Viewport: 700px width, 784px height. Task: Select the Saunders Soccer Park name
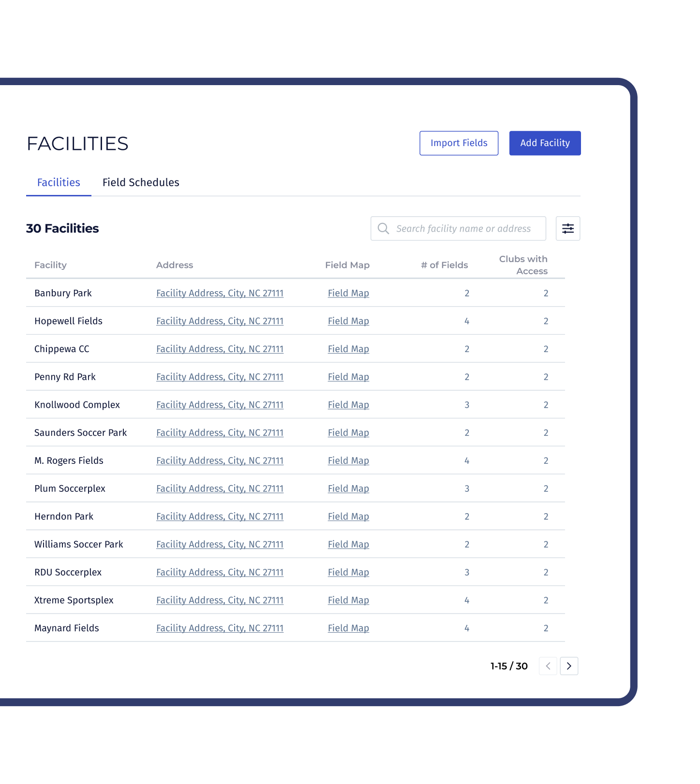coord(80,433)
